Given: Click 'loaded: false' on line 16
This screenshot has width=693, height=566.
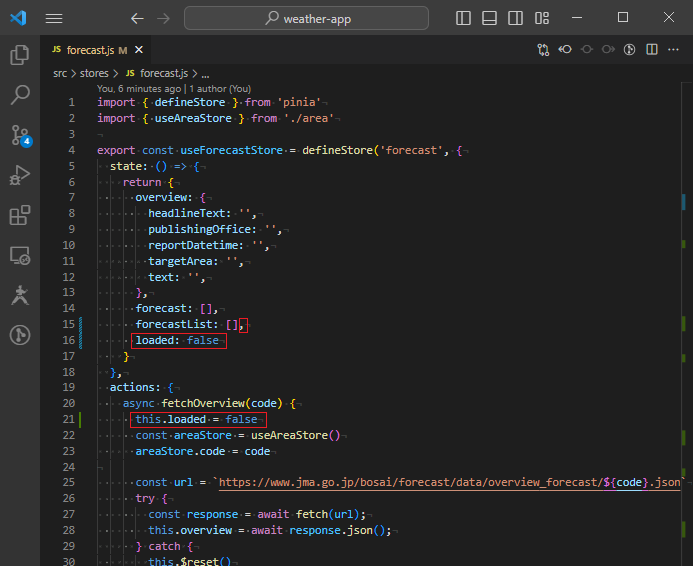Looking at the screenshot, I should [177, 340].
